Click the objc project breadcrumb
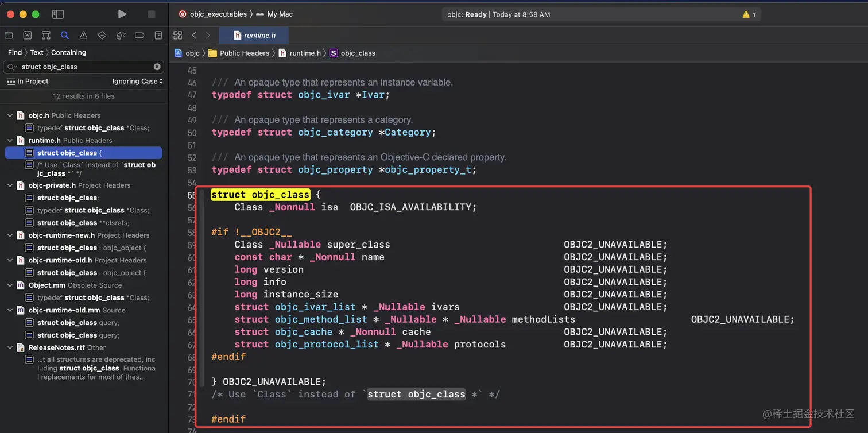 187,53
